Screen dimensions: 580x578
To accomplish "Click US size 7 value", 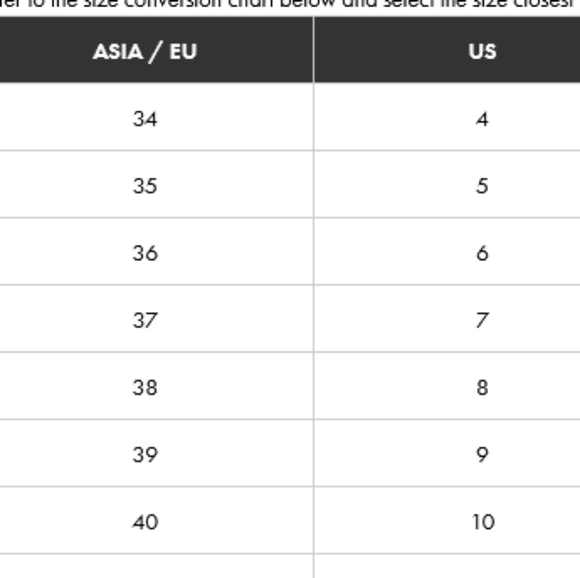I will [482, 321].
